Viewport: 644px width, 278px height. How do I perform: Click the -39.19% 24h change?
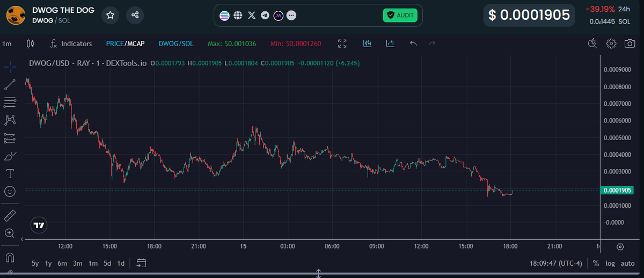coord(608,9)
